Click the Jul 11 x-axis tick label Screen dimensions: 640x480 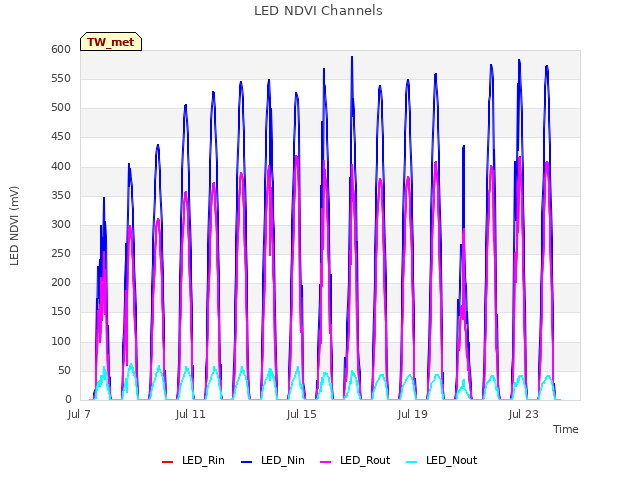pyautogui.click(x=191, y=414)
